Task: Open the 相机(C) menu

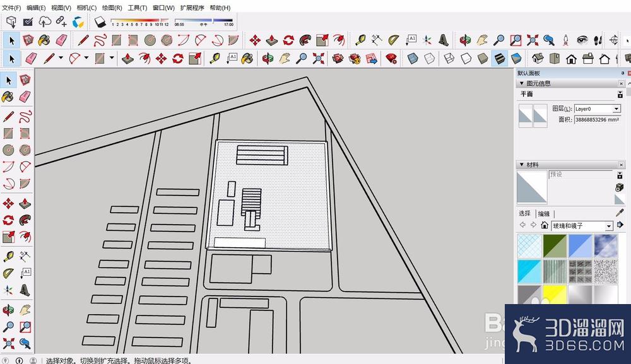Action: tap(86, 8)
